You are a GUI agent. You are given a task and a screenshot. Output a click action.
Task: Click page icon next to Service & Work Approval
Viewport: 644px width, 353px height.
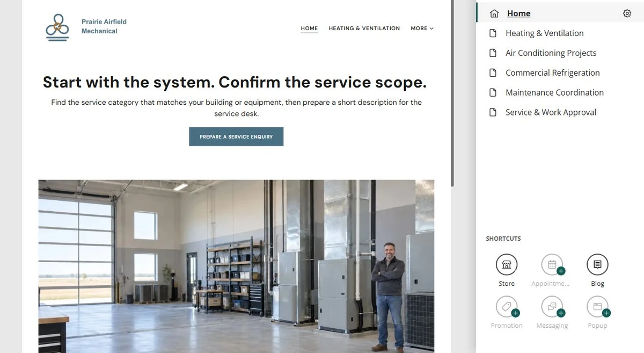coord(493,113)
